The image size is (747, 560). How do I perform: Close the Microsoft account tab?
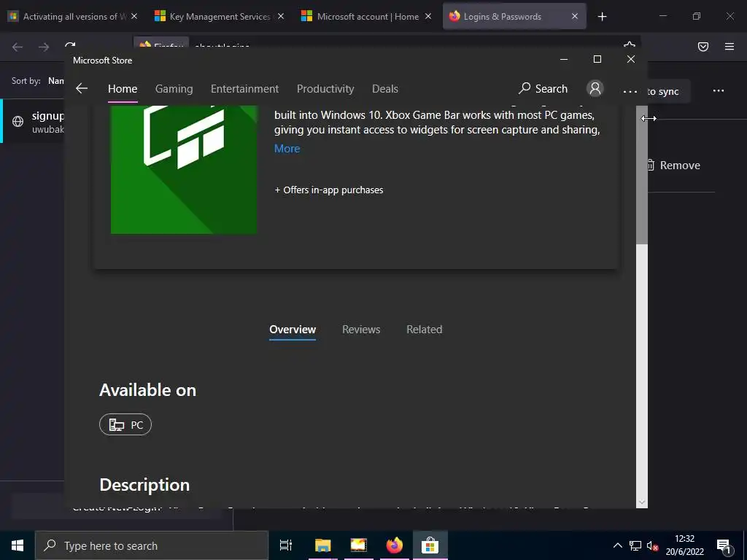coord(427,17)
